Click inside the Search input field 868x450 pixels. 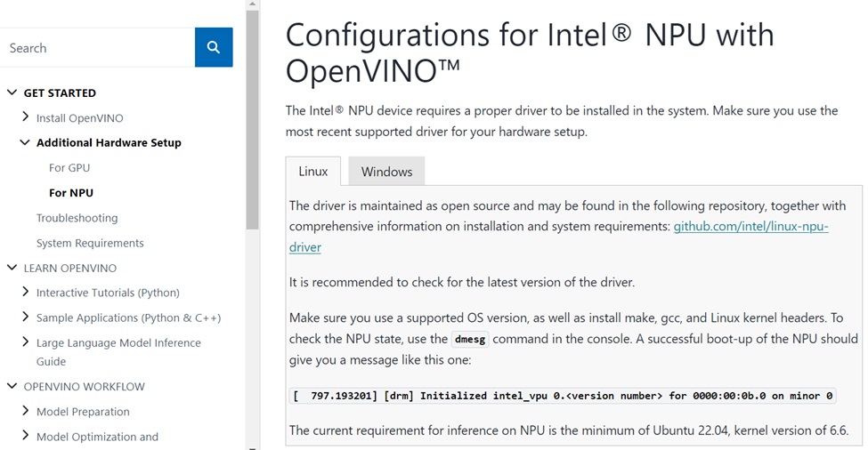pyautogui.click(x=97, y=47)
